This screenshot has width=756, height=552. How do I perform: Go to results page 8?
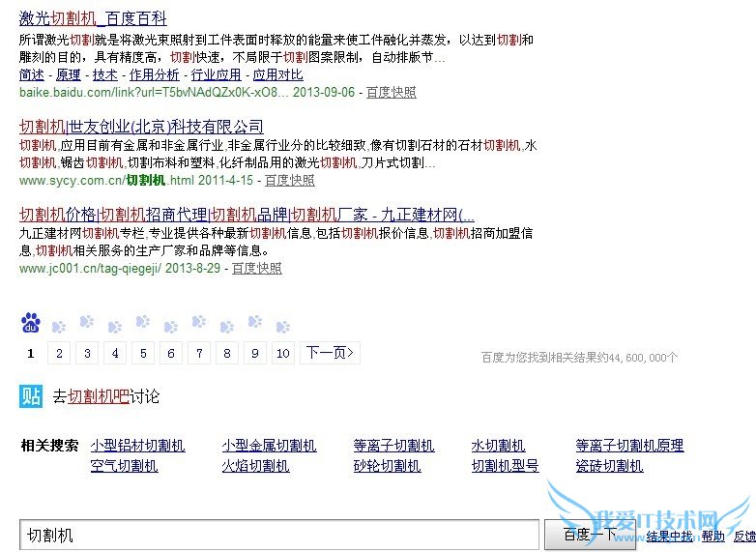(227, 354)
